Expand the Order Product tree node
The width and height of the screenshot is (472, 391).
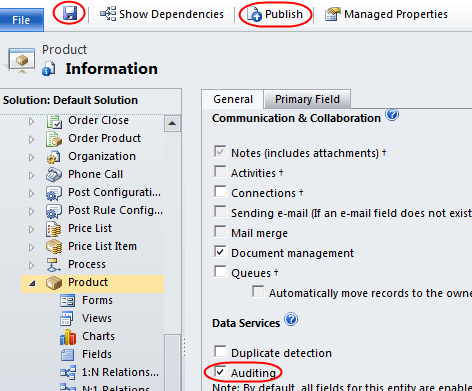pyautogui.click(x=31, y=139)
